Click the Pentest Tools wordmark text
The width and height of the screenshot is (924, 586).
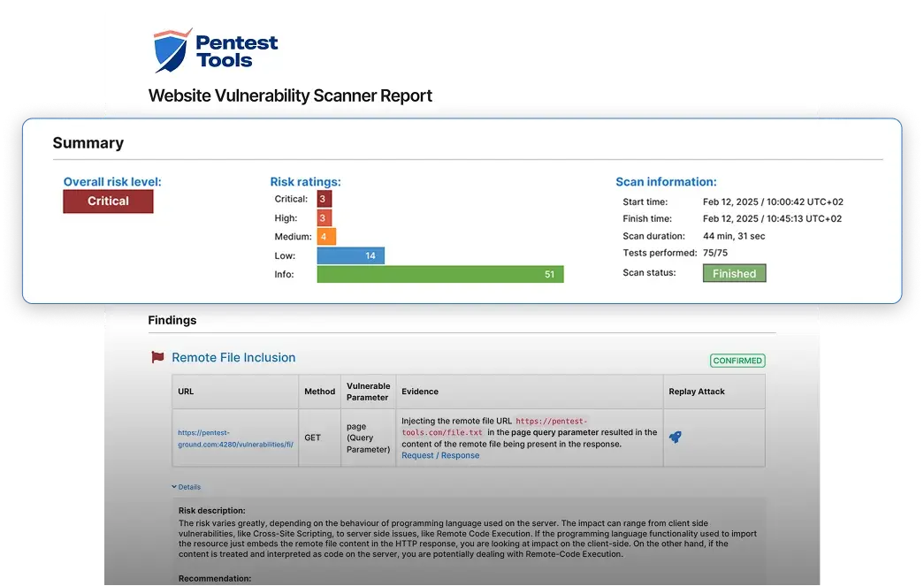click(x=235, y=50)
